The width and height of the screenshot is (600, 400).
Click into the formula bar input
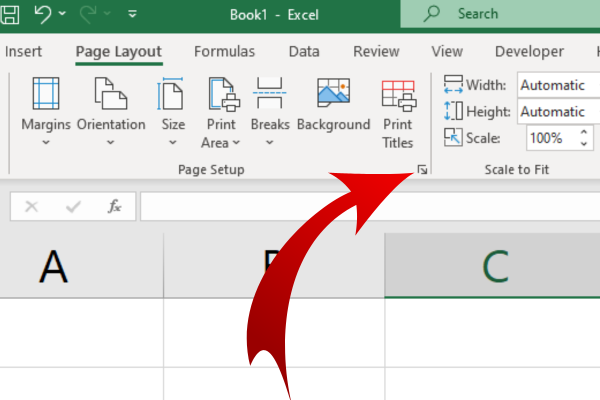(x=370, y=207)
